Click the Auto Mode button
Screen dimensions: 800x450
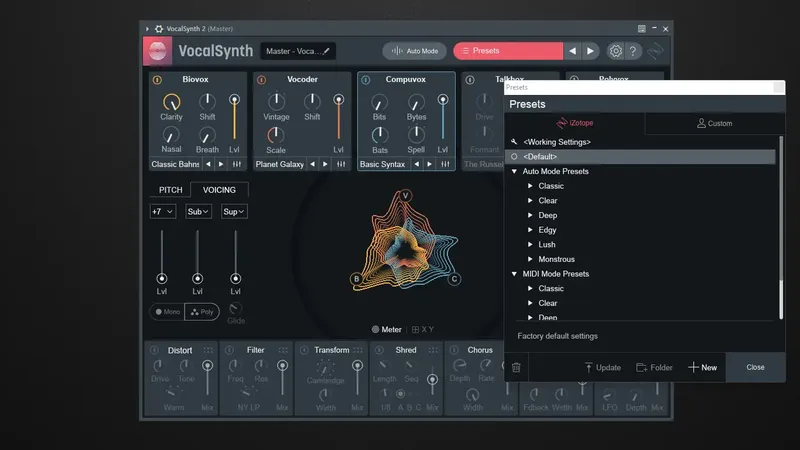pos(414,51)
